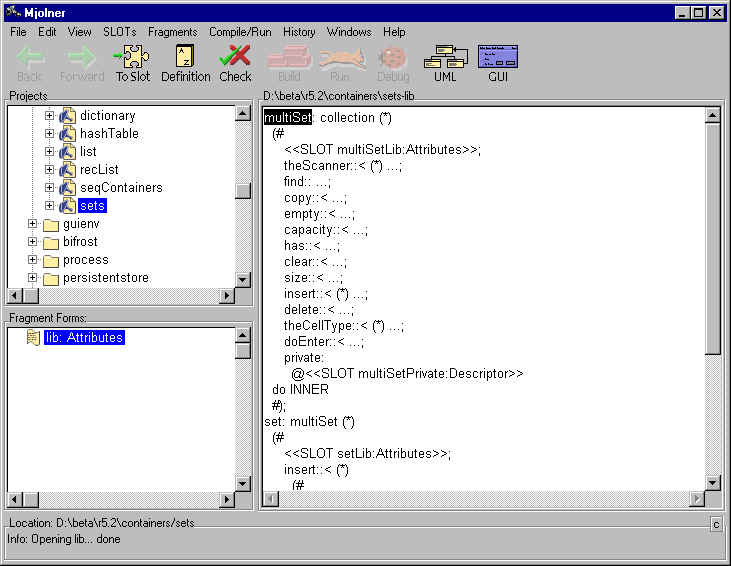The height and width of the screenshot is (566, 731).
Task: Open the SLOTs menu
Action: point(119,32)
